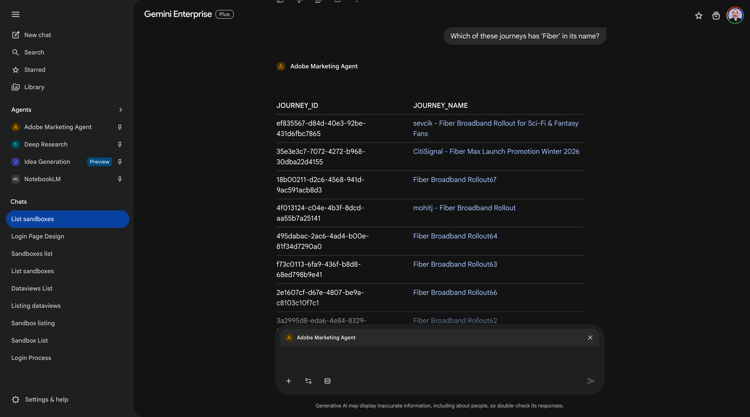Screen dimensions: 750x417
Task: Open the Library section
Action: click(34, 87)
